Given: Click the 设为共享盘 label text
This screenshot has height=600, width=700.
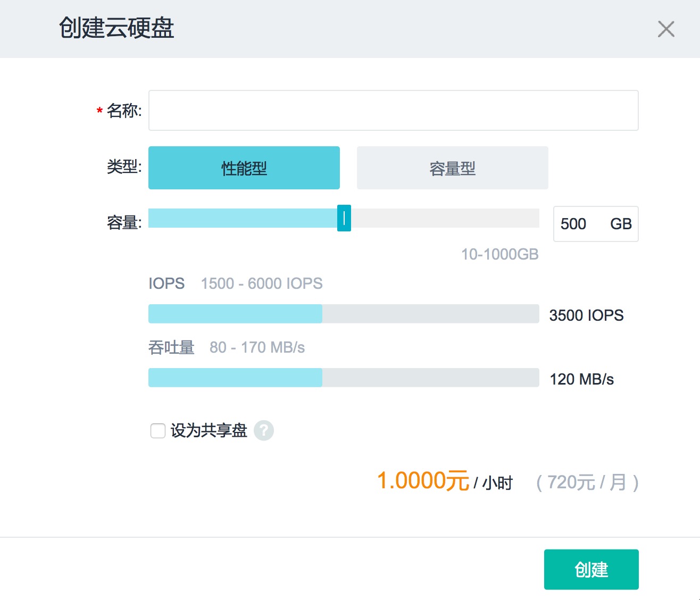Looking at the screenshot, I should click(209, 430).
